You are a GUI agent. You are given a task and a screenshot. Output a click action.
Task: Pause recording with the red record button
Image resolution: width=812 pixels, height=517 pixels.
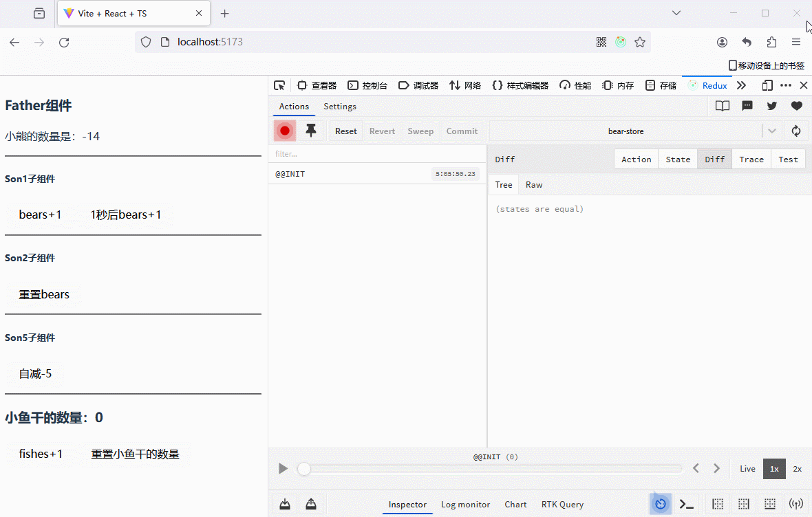(285, 131)
